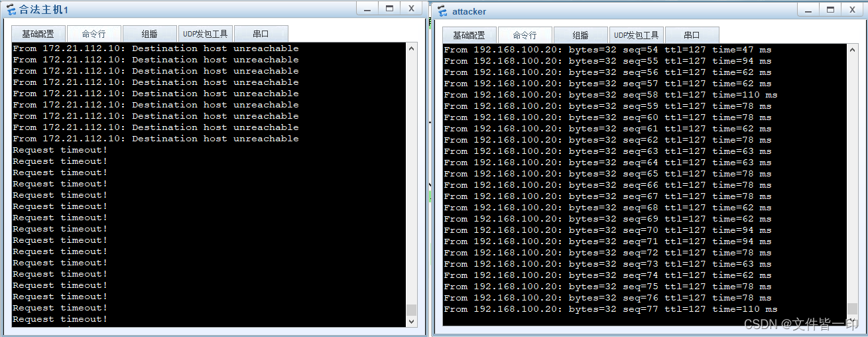Open 基础配置 tab in attacker window
This screenshot has height=337, width=868.
coord(469,35)
